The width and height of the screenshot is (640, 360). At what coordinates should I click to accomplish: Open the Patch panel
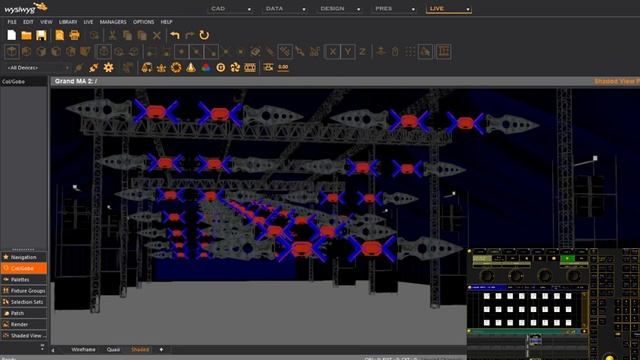[24, 313]
